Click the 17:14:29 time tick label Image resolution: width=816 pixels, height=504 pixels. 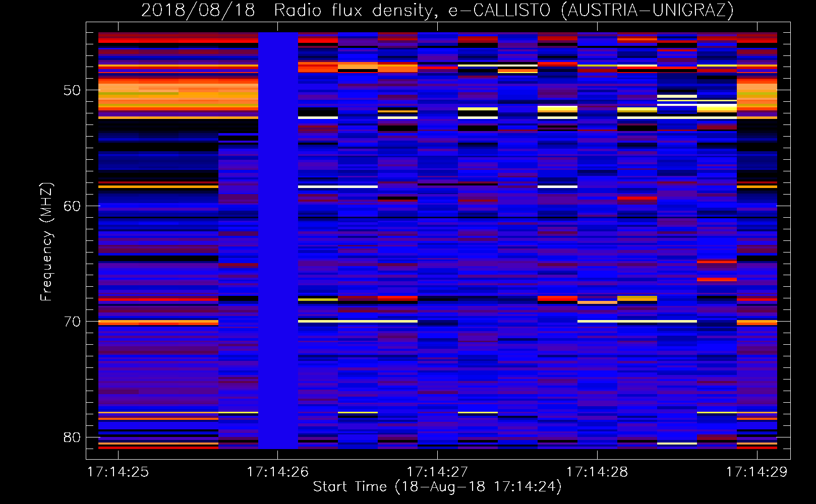click(x=756, y=472)
